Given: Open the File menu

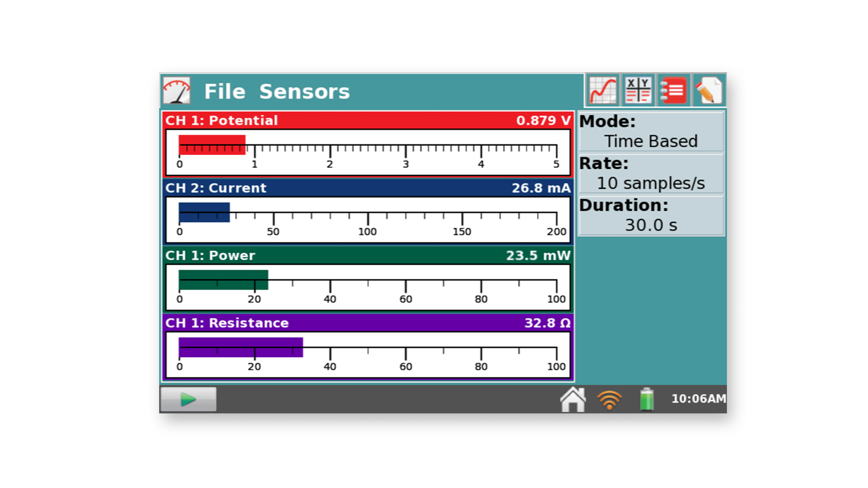Looking at the screenshot, I should tap(225, 92).
